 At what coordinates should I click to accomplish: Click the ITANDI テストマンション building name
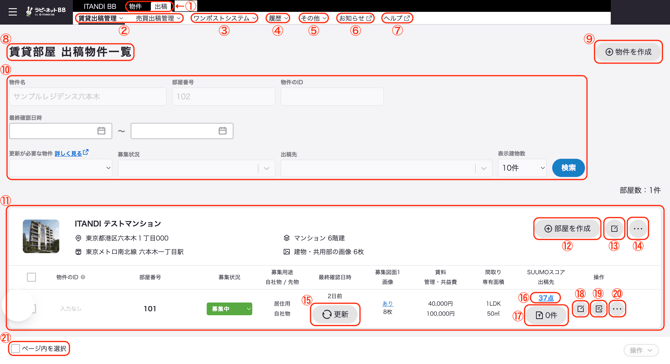(x=118, y=223)
